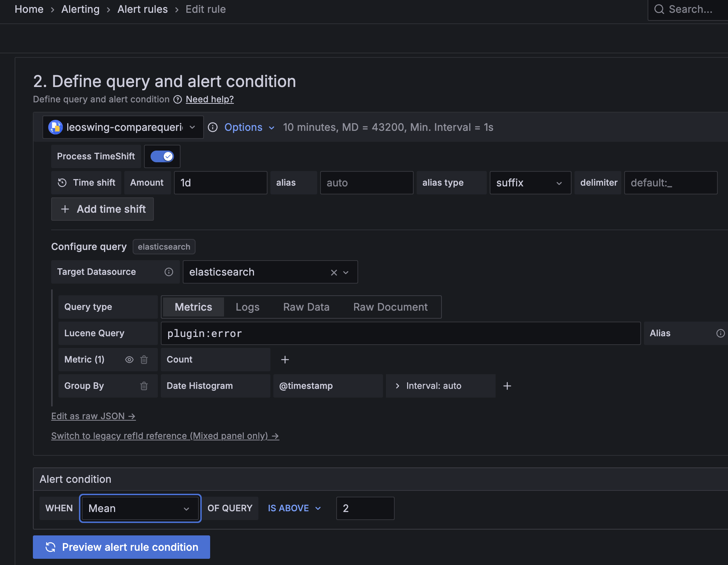Viewport: 728px width, 565px height.
Task: Click the alias input showing auto
Action: click(367, 183)
